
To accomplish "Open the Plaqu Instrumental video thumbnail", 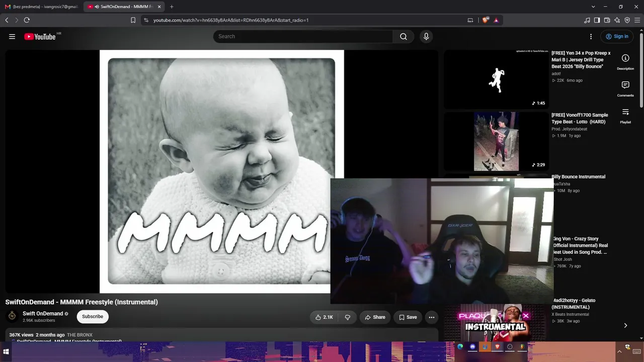I will [496, 322].
